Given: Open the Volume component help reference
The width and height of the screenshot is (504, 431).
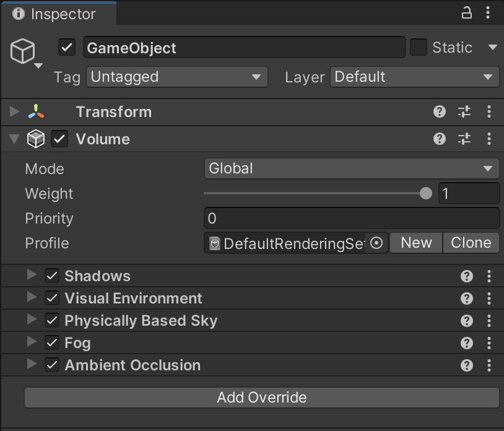Looking at the screenshot, I should tap(440, 139).
